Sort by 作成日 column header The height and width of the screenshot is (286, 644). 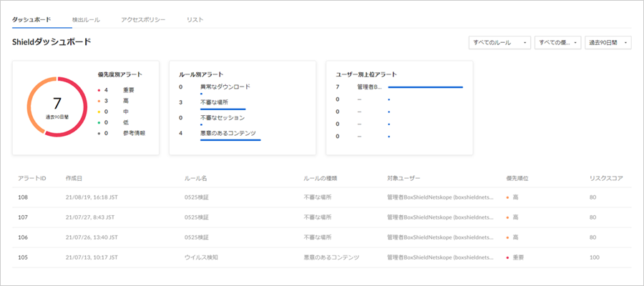coord(75,177)
